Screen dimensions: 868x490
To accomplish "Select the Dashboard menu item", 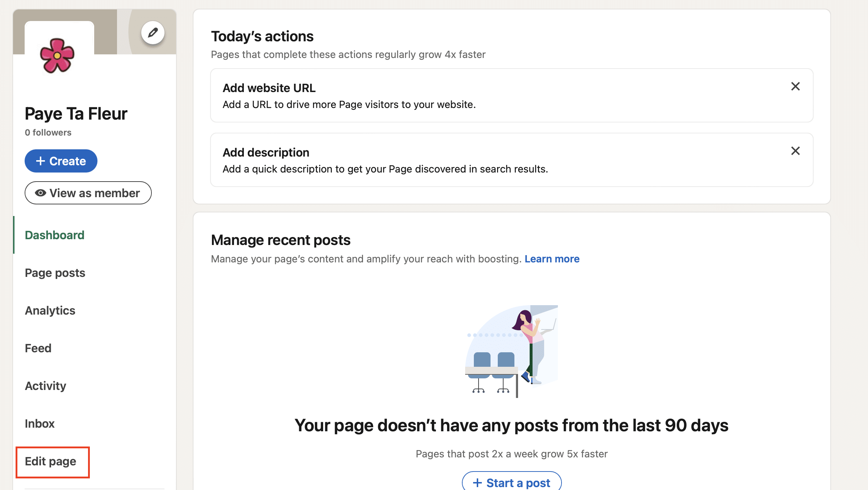I will [54, 235].
